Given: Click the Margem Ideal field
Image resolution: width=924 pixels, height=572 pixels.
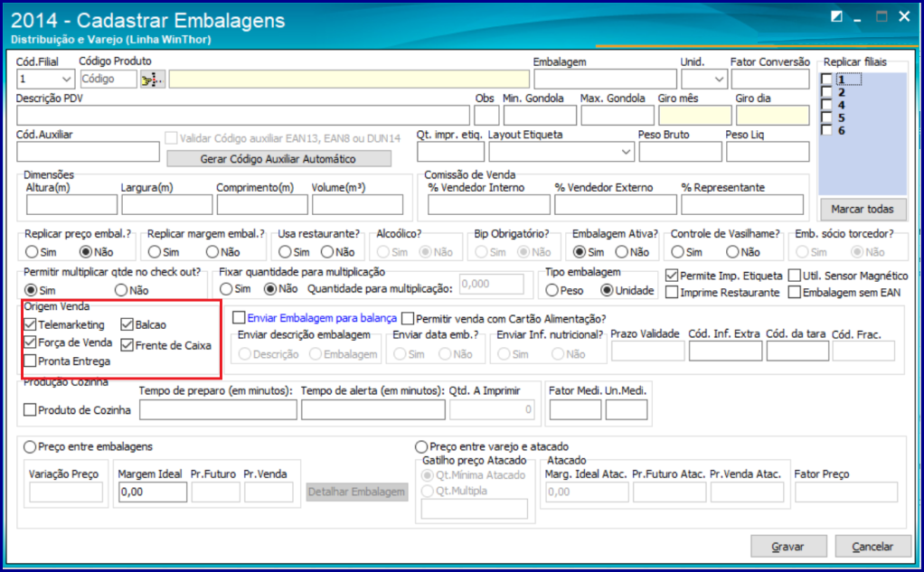Looking at the screenshot, I should click(x=153, y=492).
